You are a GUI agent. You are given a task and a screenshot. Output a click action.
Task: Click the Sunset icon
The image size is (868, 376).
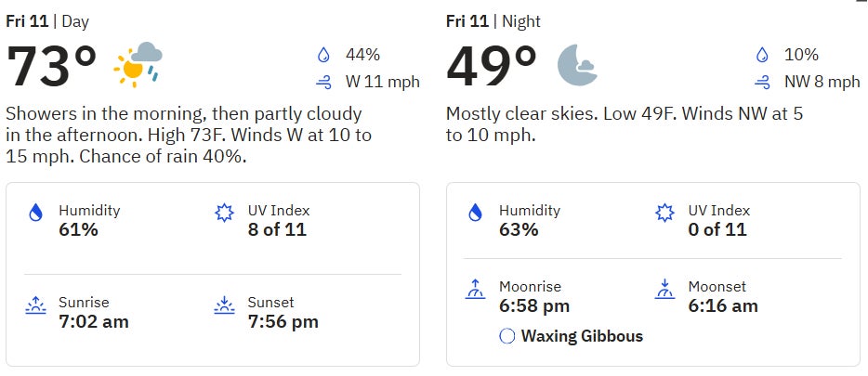point(224,305)
